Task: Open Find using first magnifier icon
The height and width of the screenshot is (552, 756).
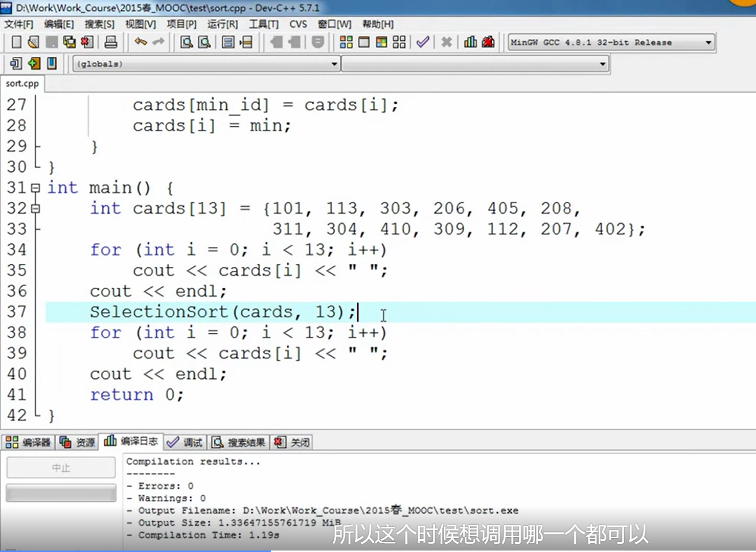Action: tap(187, 42)
